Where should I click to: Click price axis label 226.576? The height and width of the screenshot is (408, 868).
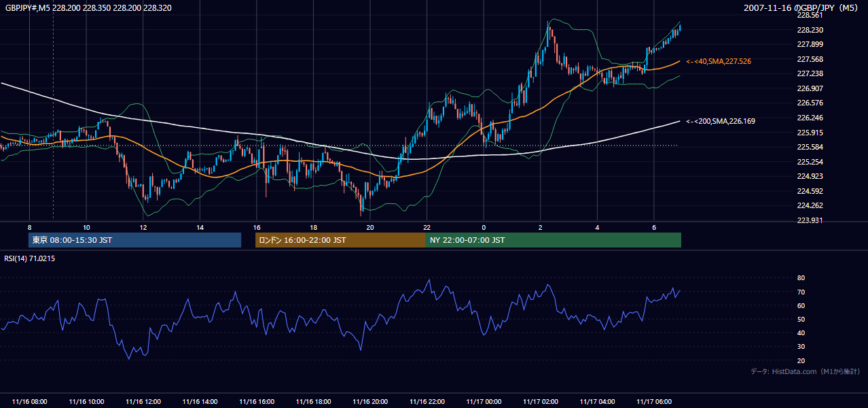click(809, 103)
